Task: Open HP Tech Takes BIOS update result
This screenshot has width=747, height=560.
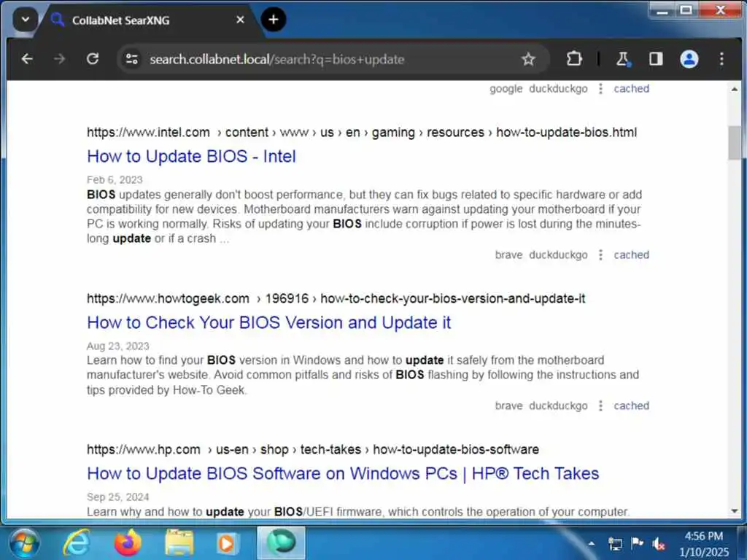Action: pos(343,473)
